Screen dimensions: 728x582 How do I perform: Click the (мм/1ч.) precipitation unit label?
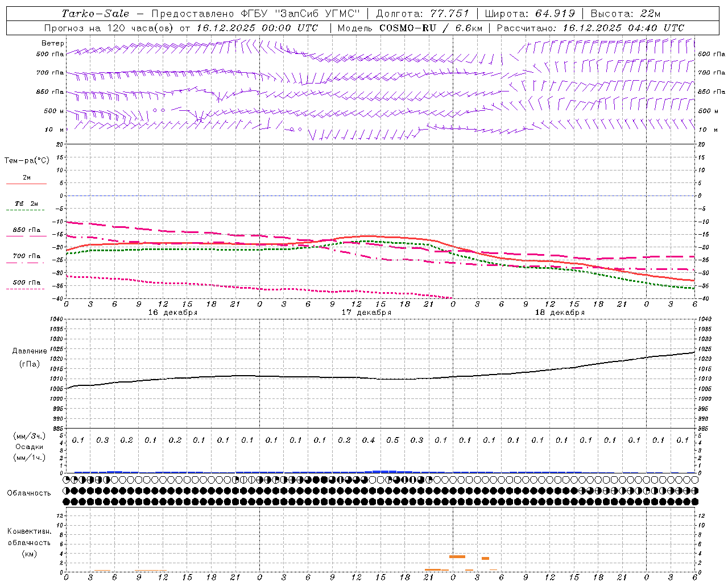[x=28, y=458]
